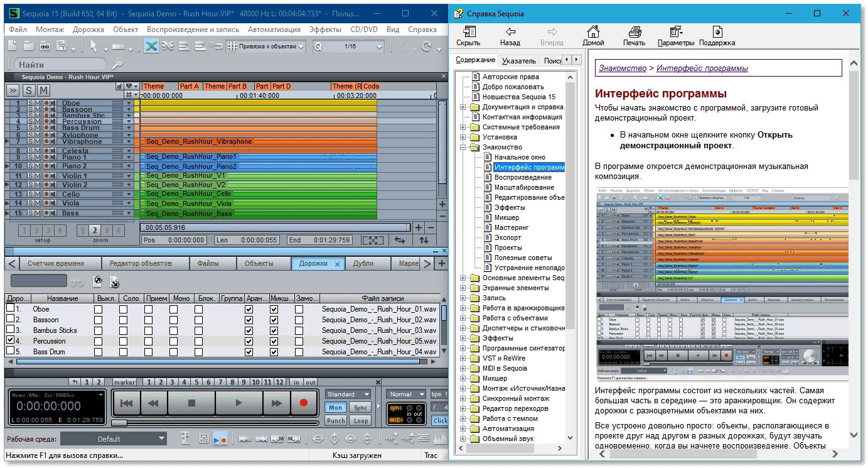The width and height of the screenshot is (868, 468).
Task: Toggle global Mute M button above tracks
Action: tap(44, 90)
